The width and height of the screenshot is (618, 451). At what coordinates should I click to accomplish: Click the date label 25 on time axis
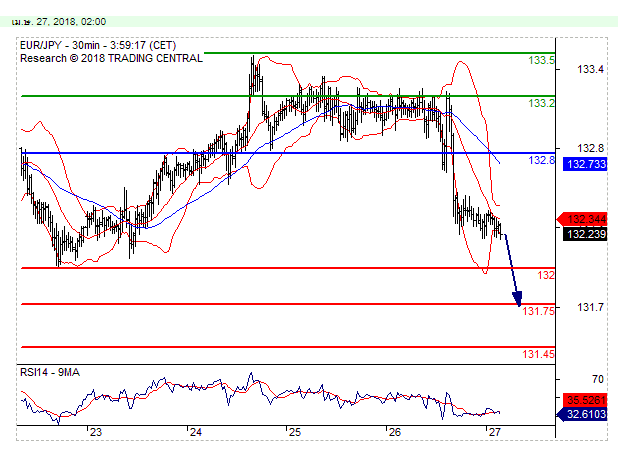(x=295, y=432)
